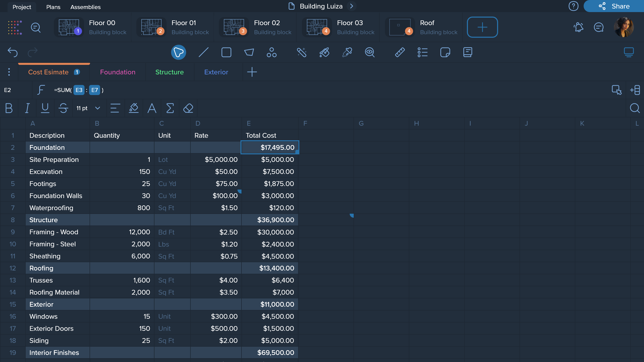Switch to the Structure tab

coord(170,72)
